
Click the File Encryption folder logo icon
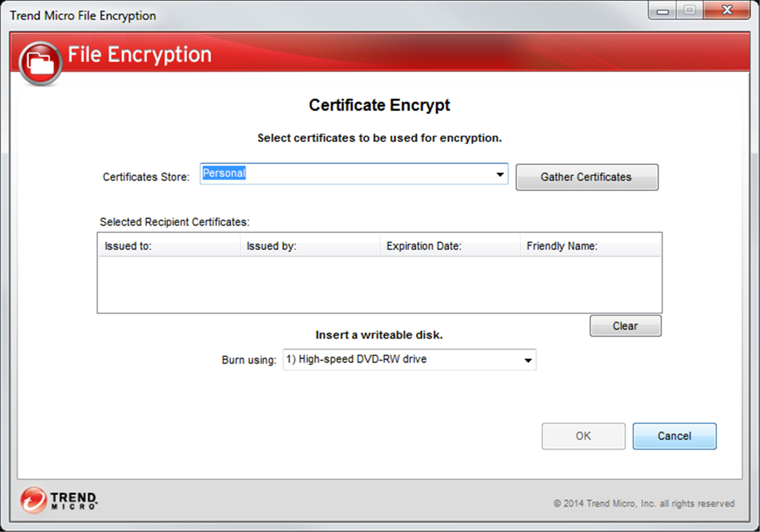click(x=40, y=63)
